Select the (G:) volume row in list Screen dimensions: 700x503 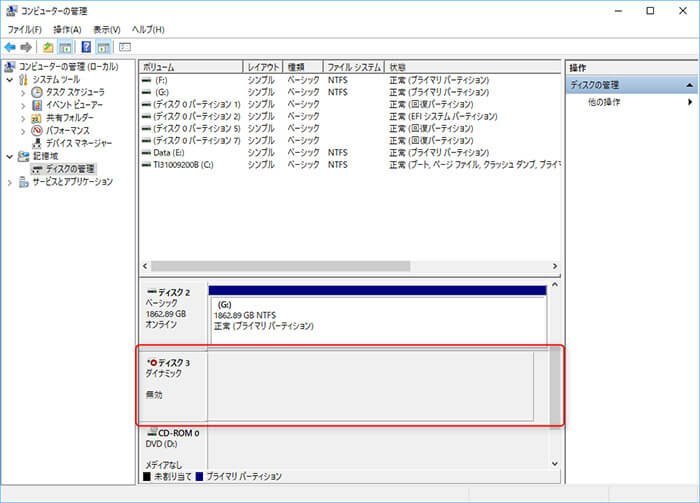[x=350, y=92]
